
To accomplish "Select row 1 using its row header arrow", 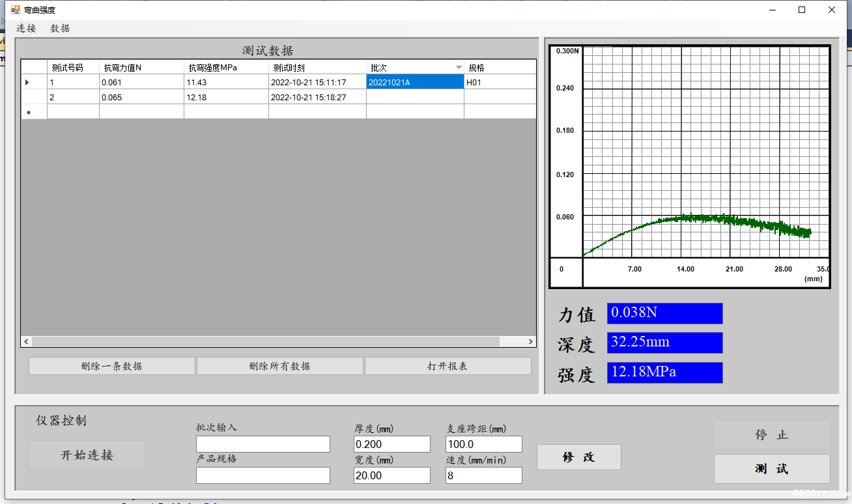I will point(27,83).
